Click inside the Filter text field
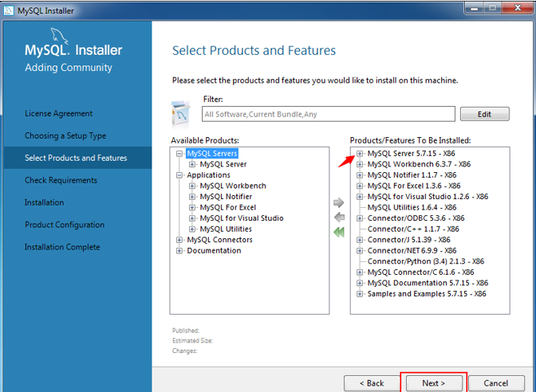 328,114
